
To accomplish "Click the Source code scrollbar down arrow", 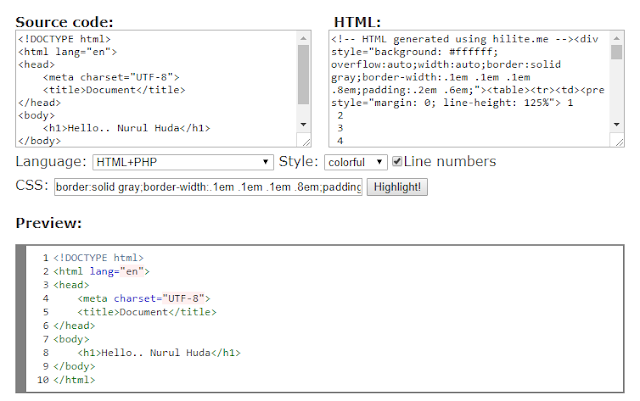I will tap(303, 124).
